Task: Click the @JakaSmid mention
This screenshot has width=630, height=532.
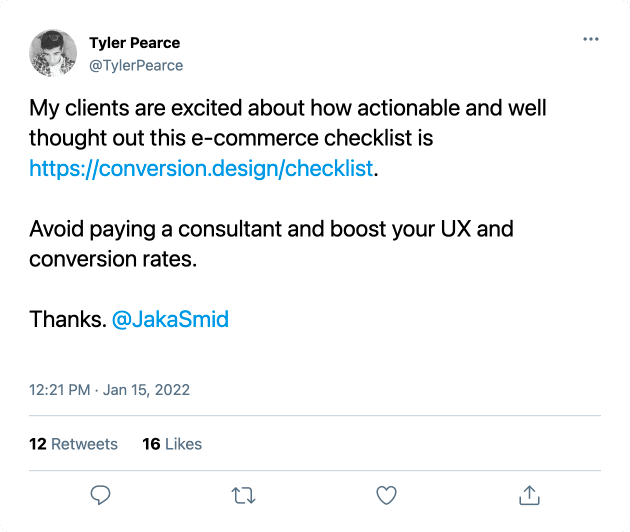Action: coord(170,319)
